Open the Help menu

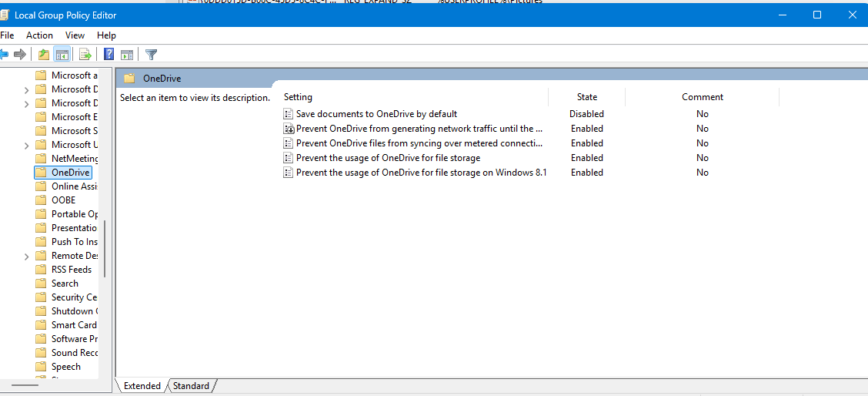click(x=106, y=35)
